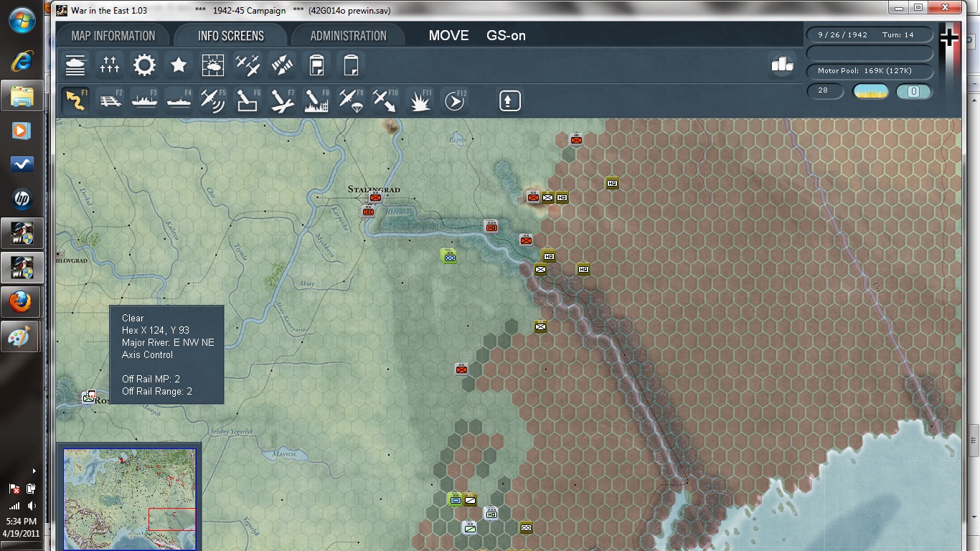The height and width of the screenshot is (551, 980).
Task: Open the air doctrine planes icon
Action: pyautogui.click(x=248, y=66)
